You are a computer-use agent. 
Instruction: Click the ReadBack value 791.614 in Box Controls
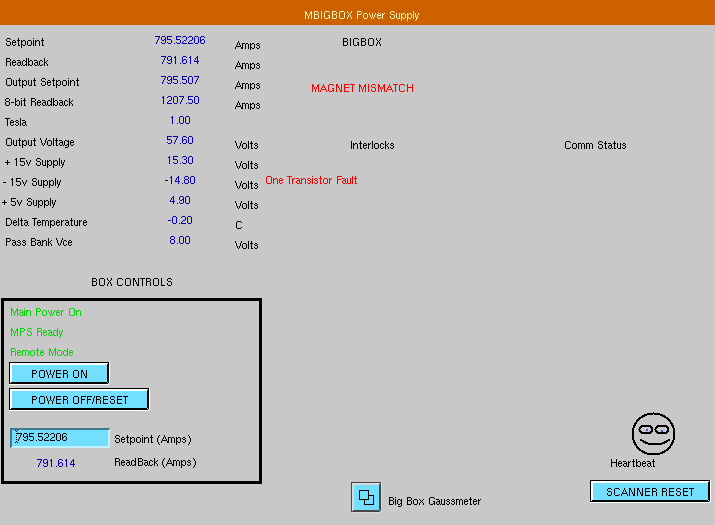click(x=56, y=463)
